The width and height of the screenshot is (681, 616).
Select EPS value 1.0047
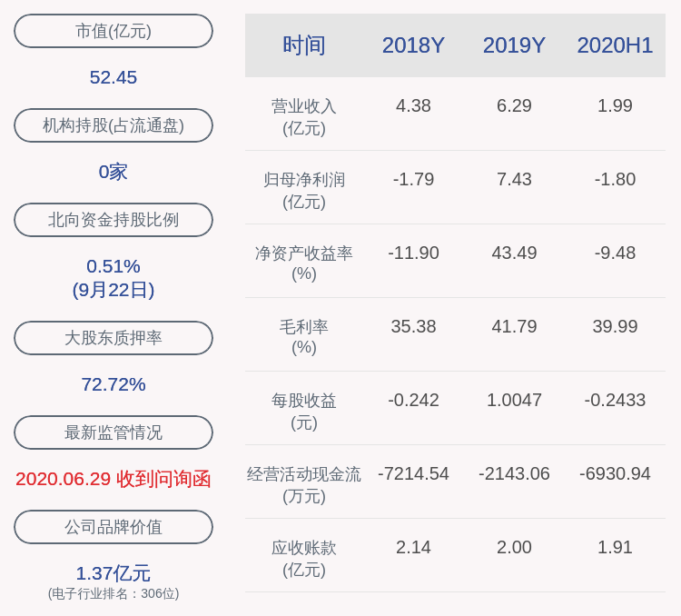514,401
